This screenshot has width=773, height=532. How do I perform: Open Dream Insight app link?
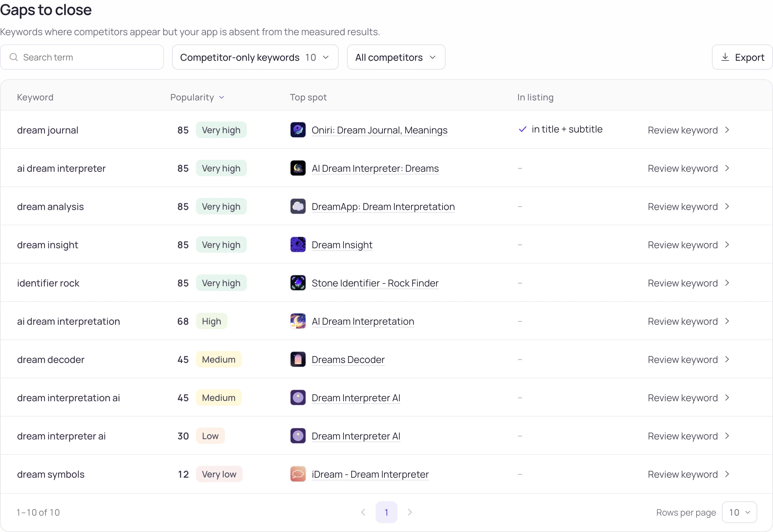coord(342,245)
